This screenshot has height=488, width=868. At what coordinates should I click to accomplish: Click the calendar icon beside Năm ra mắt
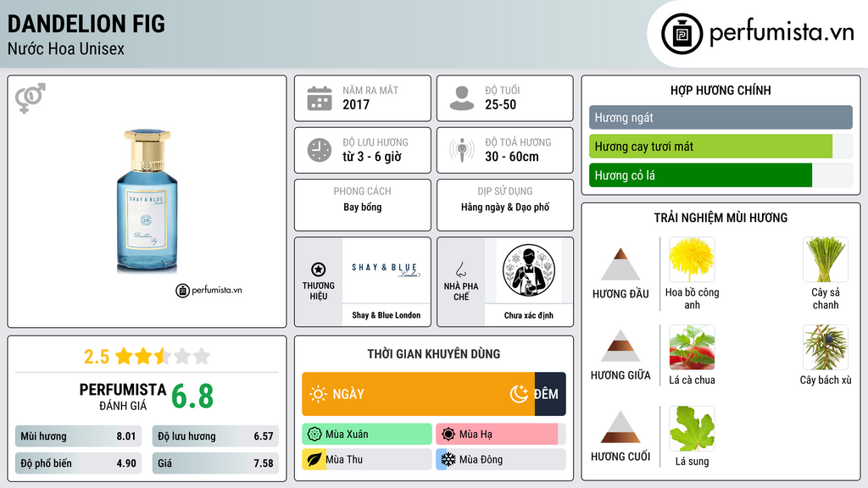click(320, 98)
